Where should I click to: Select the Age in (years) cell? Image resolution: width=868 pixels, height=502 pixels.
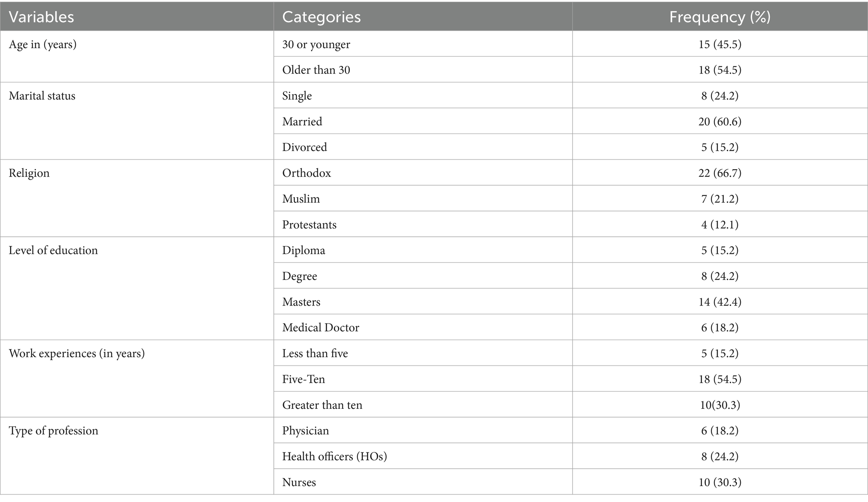pos(137,57)
